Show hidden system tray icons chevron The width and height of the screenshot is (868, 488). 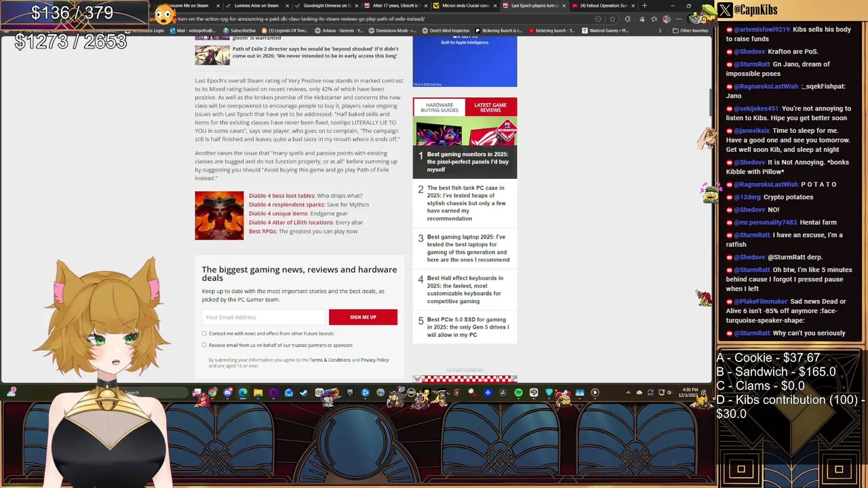pos(628,392)
